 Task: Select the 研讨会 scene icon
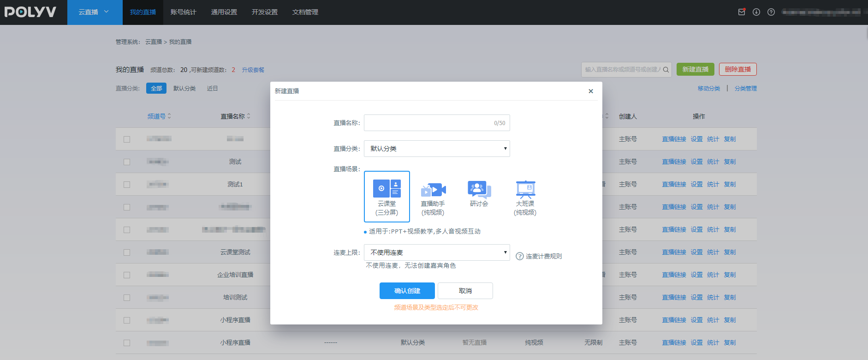(479, 189)
